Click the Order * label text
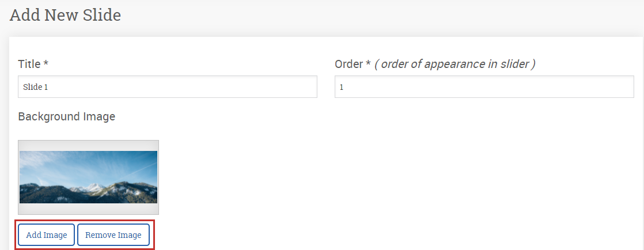Viewport: 644px width, 250px height. [353, 64]
